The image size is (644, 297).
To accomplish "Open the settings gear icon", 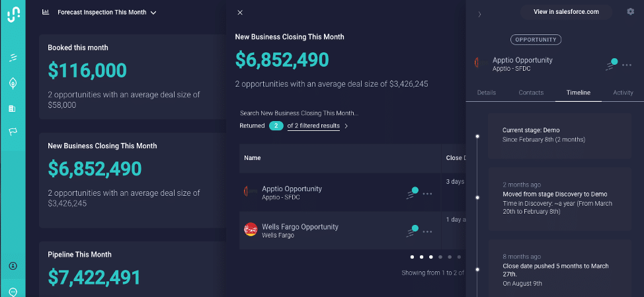I will pos(631,11).
